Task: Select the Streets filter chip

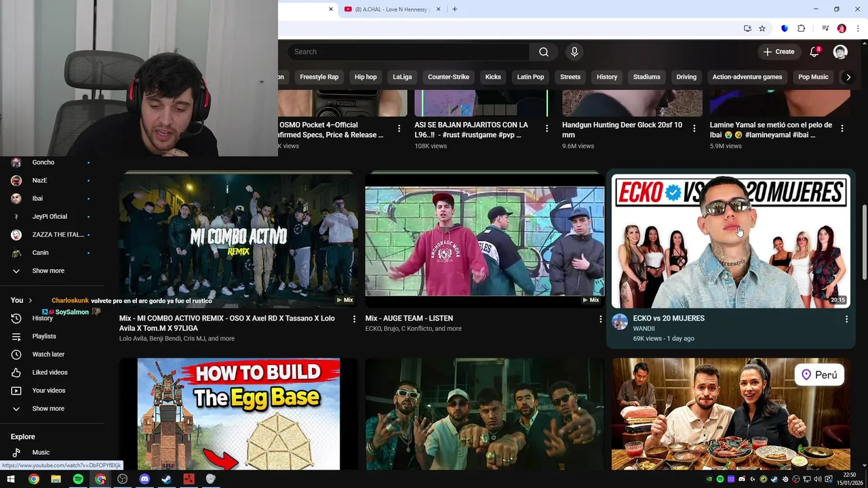Action: pos(570,77)
